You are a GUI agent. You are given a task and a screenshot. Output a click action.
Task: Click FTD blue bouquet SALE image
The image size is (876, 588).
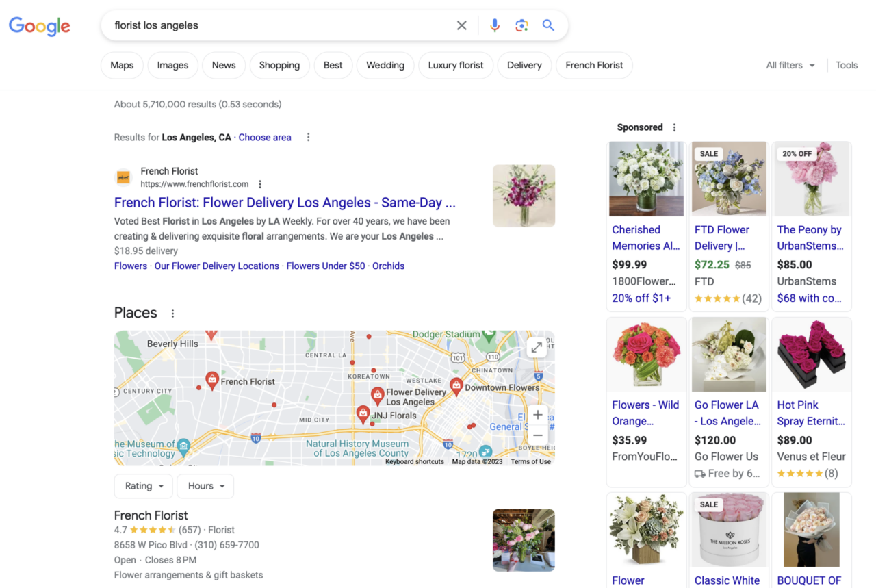729,179
